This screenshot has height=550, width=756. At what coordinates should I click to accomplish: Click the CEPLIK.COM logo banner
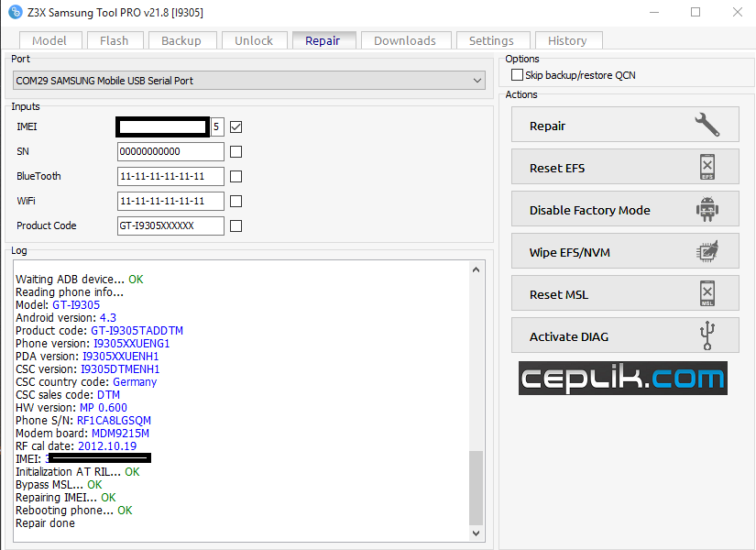click(622, 378)
